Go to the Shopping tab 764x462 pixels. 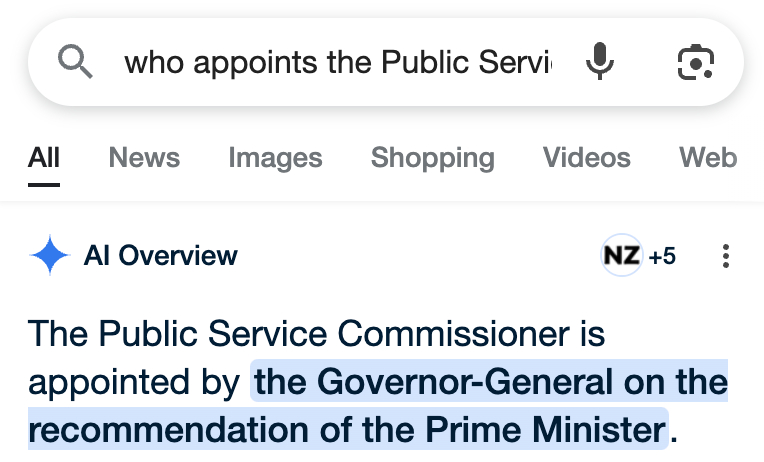click(x=432, y=158)
